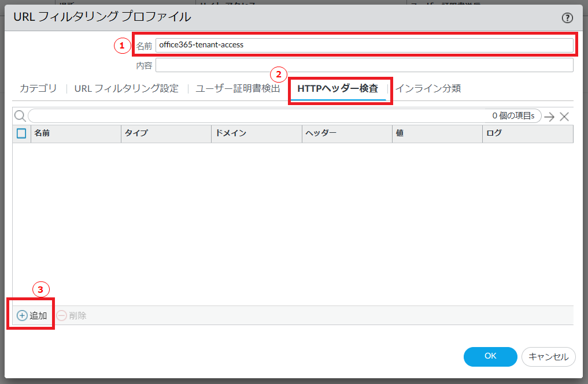Click the ヘッダー column header
The width and height of the screenshot is (588, 384).
(x=346, y=133)
